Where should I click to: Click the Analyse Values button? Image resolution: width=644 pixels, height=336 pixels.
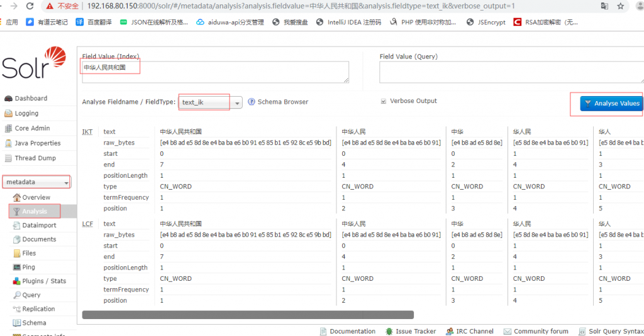click(611, 104)
